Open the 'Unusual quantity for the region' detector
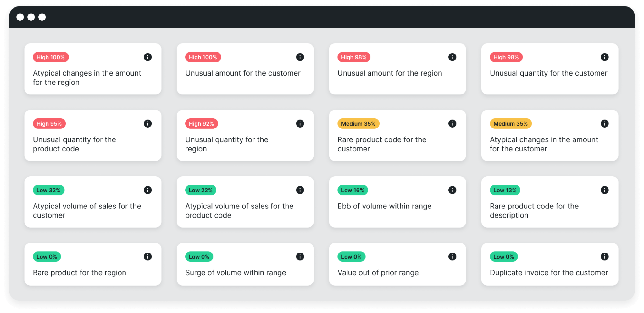This screenshot has width=644, height=313. click(x=245, y=135)
